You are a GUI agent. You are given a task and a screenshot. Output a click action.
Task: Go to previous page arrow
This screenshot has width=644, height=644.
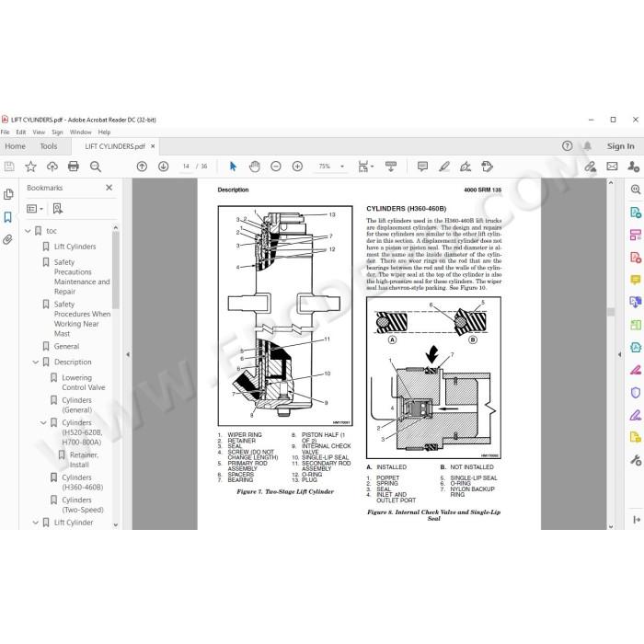point(142,167)
